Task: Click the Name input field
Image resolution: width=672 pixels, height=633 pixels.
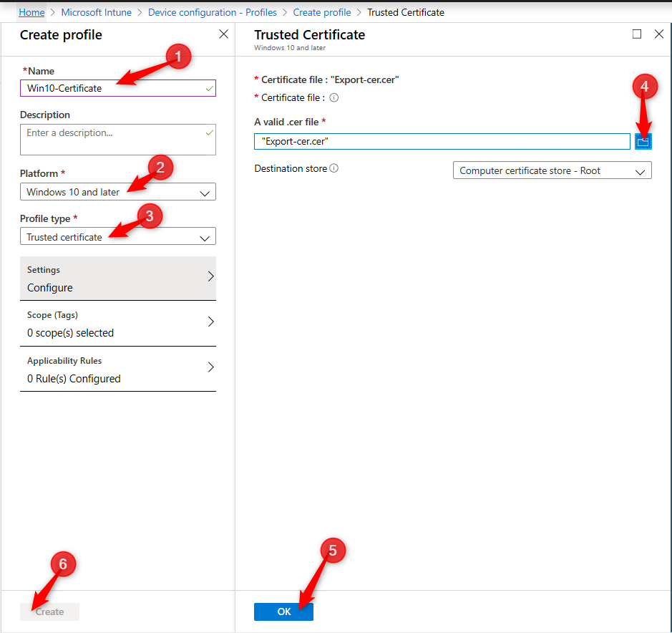Action: click(x=118, y=88)
